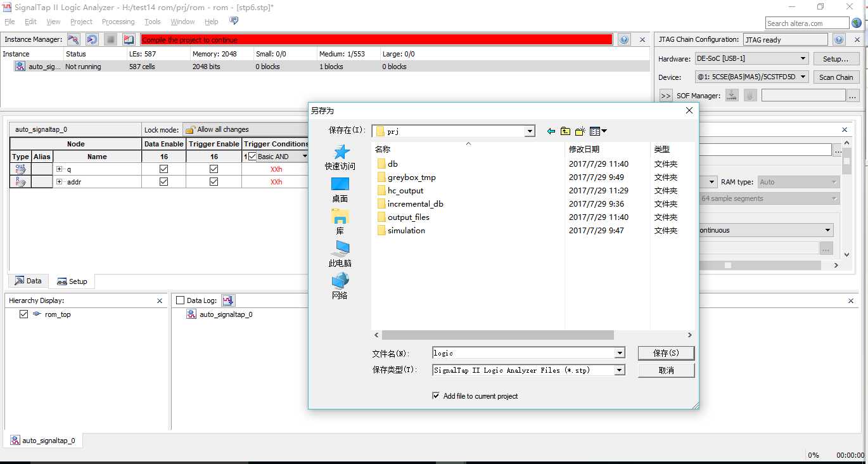Toggle Trigger Enable checkbox for node q
The width and height of the screenshot is (868, 464).
coord(214,169)
